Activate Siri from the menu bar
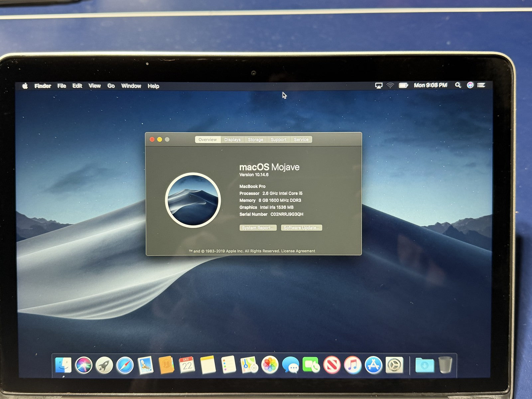532x399 pixels. tap(470, 85)
